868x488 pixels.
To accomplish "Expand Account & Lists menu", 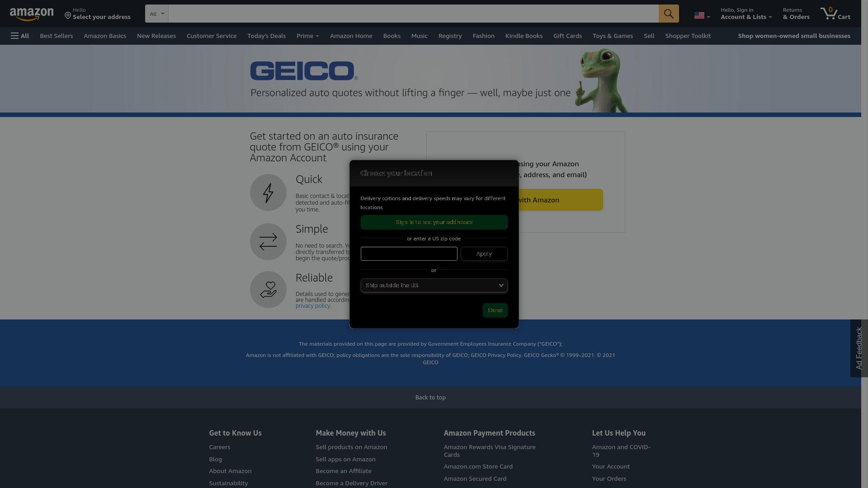I will click(746, 14).
